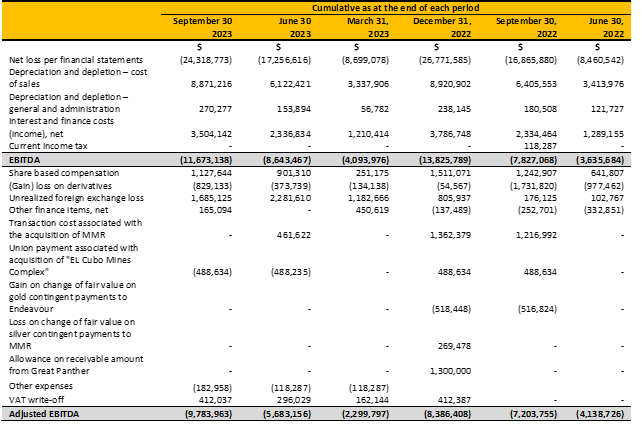Click interest and finance costs value 3,786,748
643x439 pixels.
(451, 134)
